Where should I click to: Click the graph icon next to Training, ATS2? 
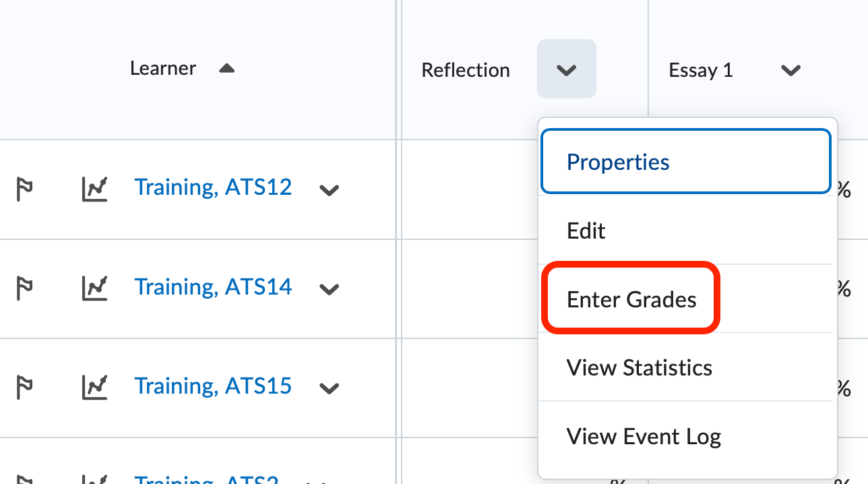(x=94, y=480)
